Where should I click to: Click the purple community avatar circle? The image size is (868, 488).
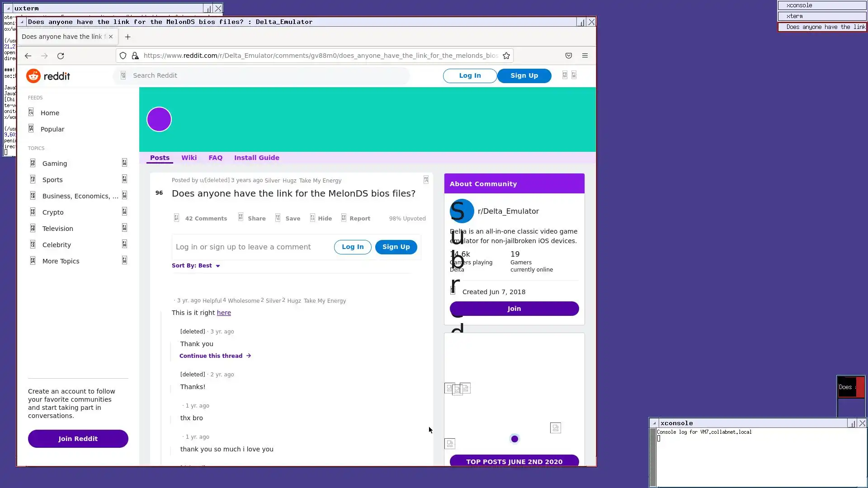(159, 119)
